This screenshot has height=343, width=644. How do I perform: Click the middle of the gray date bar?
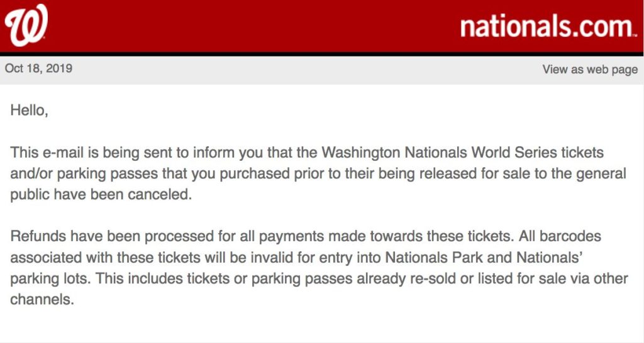[302, 69]
